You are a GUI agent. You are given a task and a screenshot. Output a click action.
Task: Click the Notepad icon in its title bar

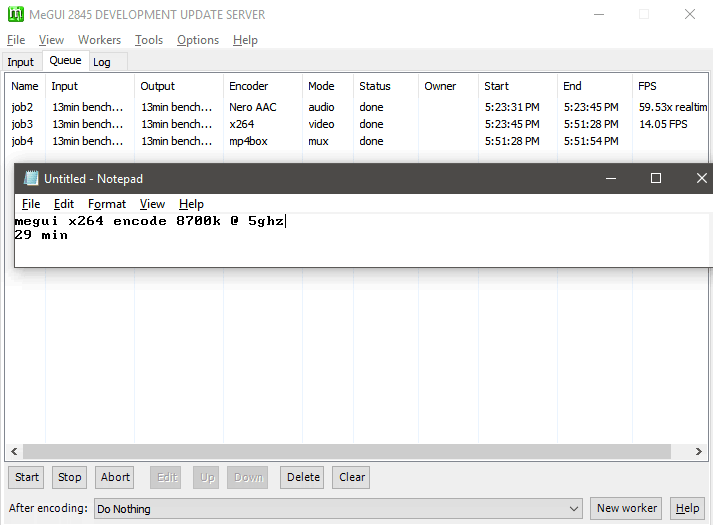coord(31,178)
